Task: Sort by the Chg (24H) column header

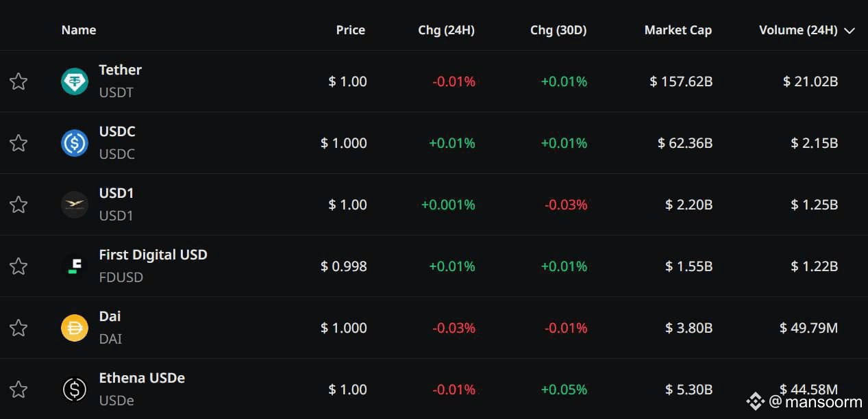Action: [446, 30]
